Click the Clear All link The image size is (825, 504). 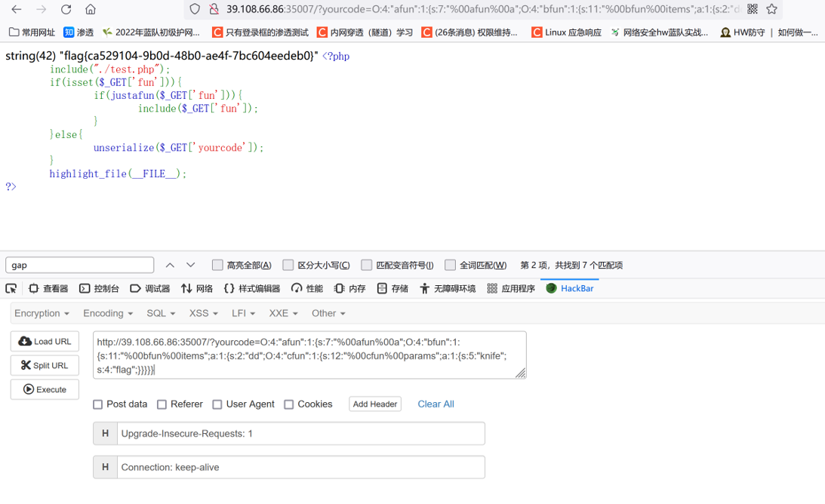pyautogui.click(x=436, y=404)
